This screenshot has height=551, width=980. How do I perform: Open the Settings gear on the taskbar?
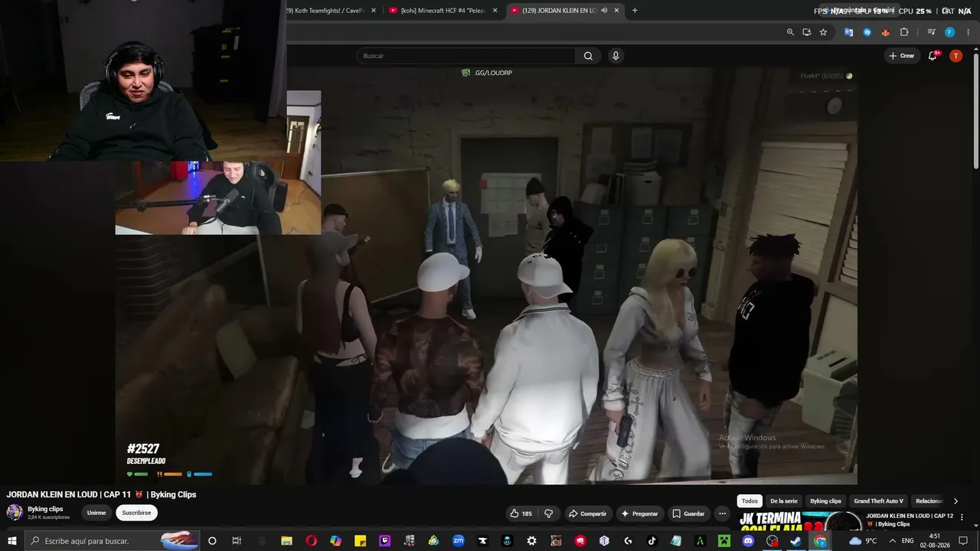(531, 541)
